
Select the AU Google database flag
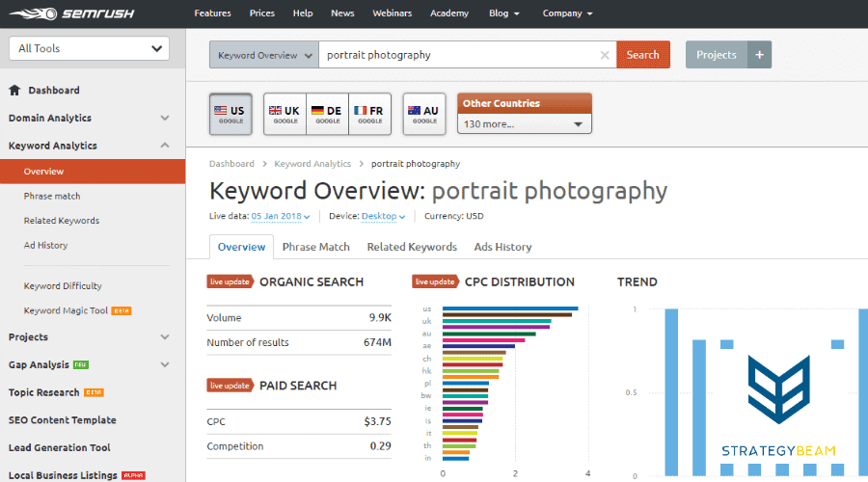[424, 114]
